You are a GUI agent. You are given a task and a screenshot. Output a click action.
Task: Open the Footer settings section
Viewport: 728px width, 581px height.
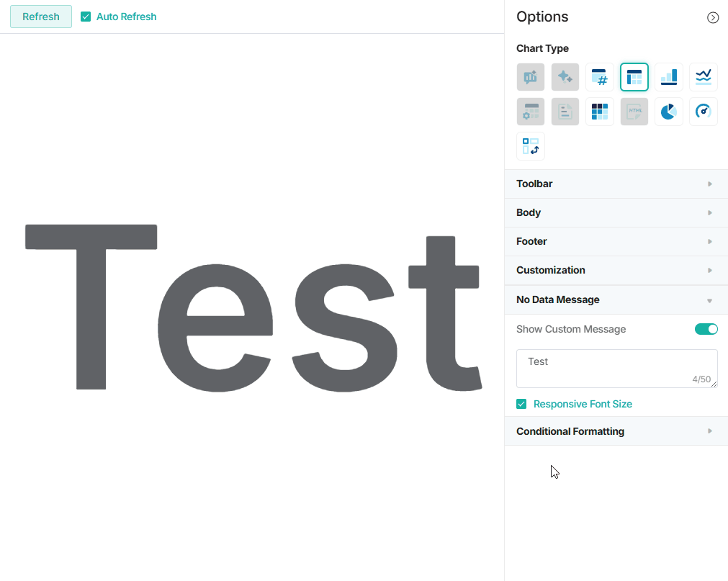click(x=616, y=241)
